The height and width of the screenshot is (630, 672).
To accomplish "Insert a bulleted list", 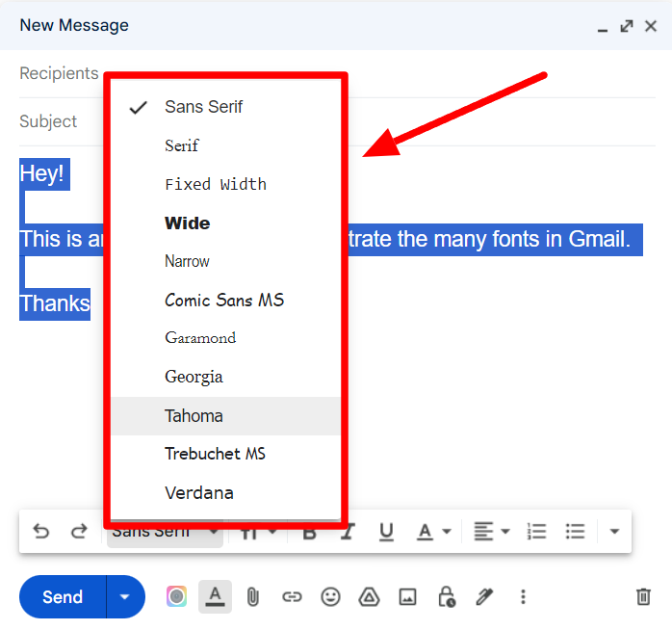I will point(575,532).
